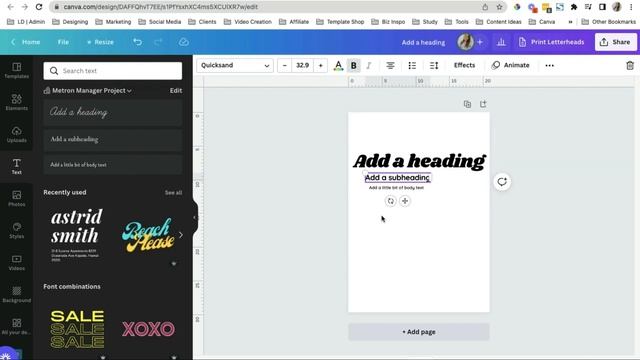
Task: Decrease font size with minus button
Action: (284, 65)
